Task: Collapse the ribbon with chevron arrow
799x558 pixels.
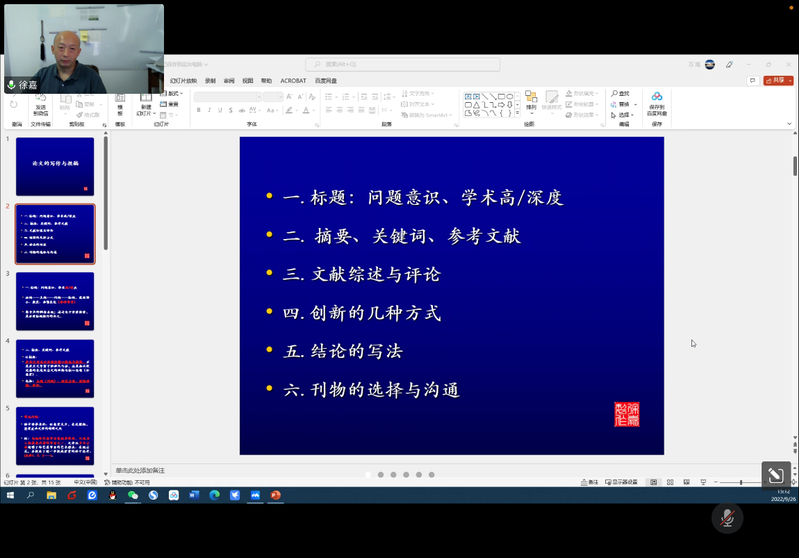Action: (x=789, y=124)
